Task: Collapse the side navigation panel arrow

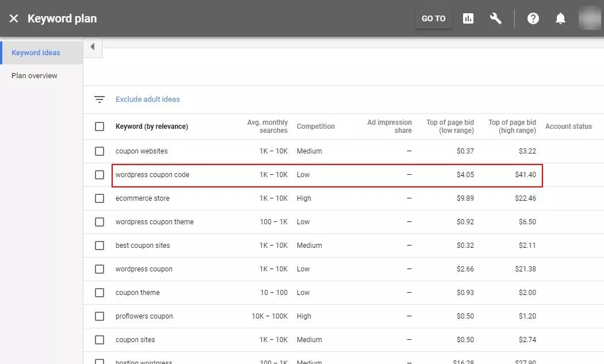Action: [93, 47]
